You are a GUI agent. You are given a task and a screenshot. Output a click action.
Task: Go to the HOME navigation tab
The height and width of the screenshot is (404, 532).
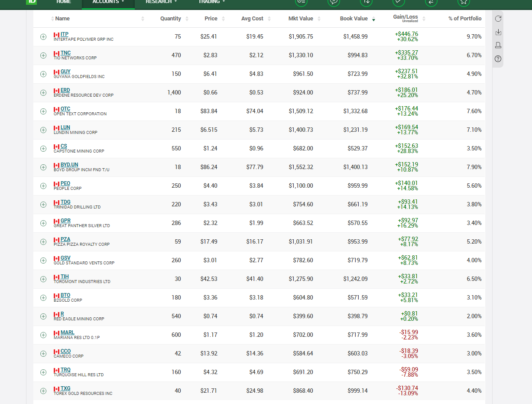[x=64, y=2]
